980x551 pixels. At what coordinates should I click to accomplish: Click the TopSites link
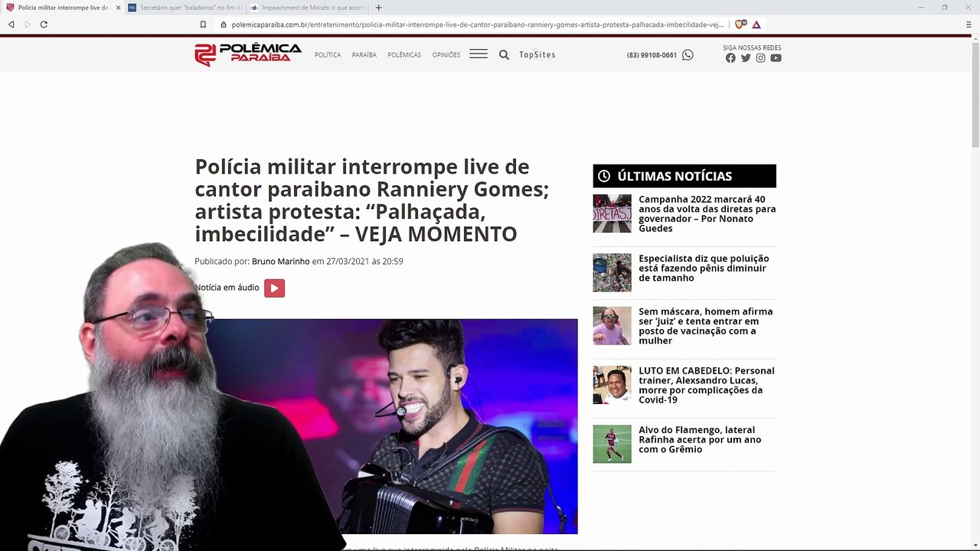(537, 55)
